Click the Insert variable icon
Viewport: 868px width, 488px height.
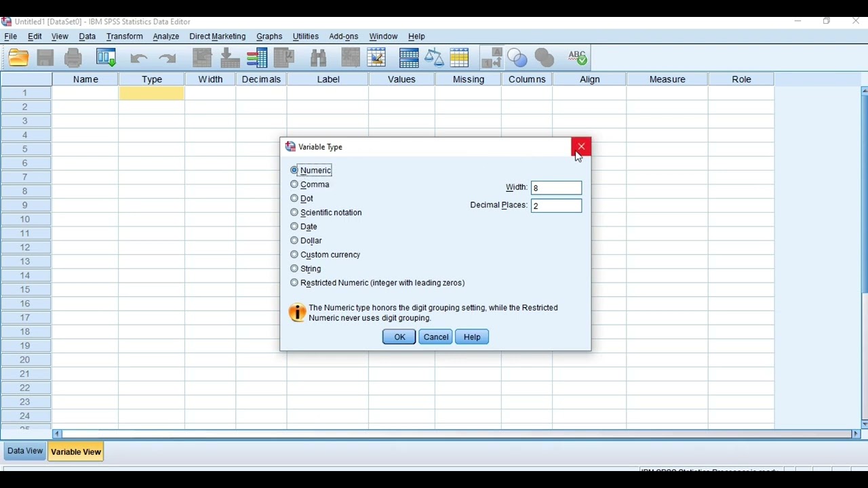pos(377,58)
